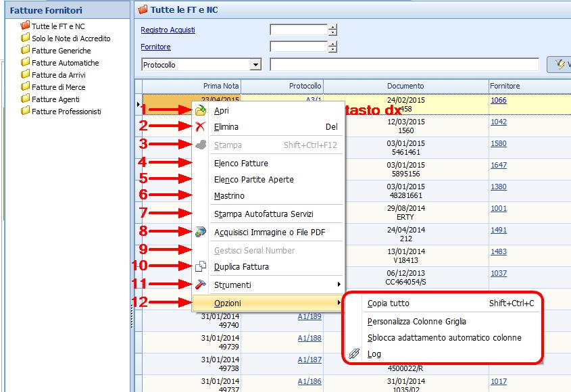Click the Log paperclip icon in submenu
571x392 pixels.
click(x=354, y=354)
